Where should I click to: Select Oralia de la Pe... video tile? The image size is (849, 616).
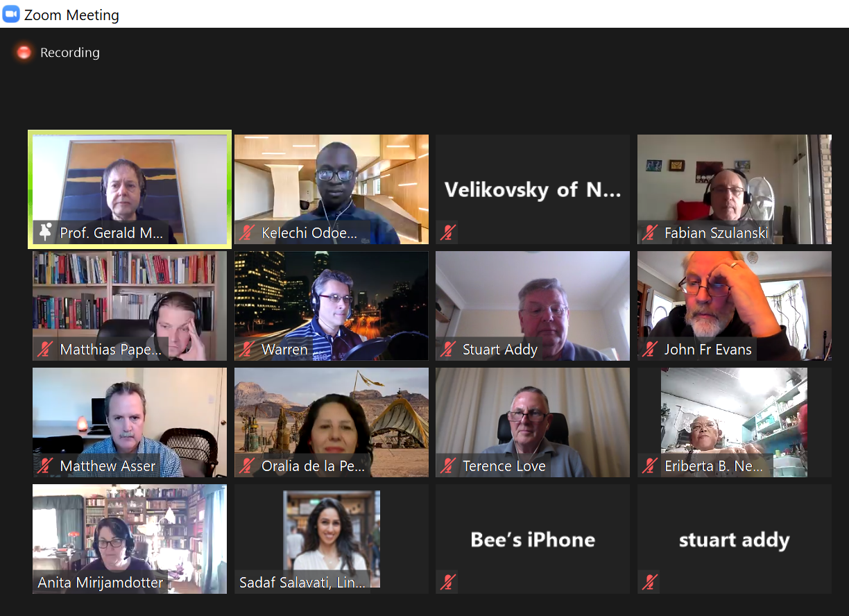332,422
